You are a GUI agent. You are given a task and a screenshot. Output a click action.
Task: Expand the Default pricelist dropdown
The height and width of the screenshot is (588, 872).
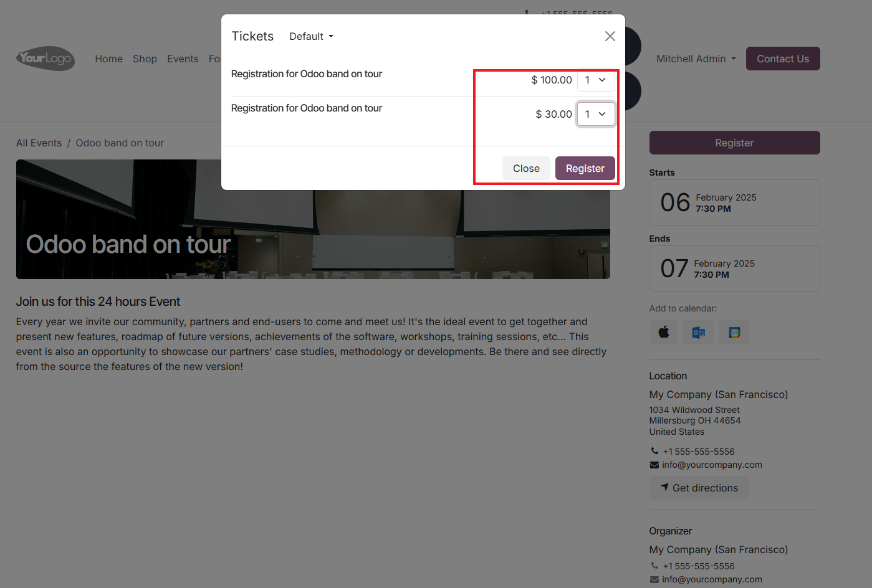[x=312, y=36]
